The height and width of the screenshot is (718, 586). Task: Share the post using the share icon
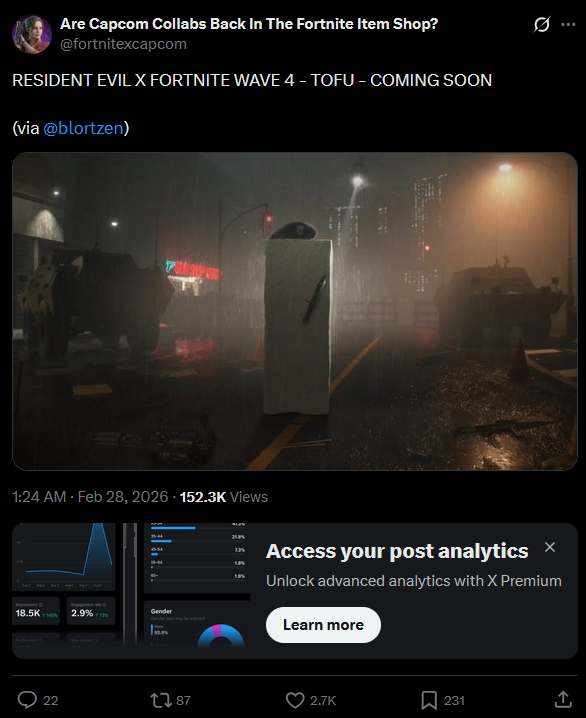click(563, 700)
